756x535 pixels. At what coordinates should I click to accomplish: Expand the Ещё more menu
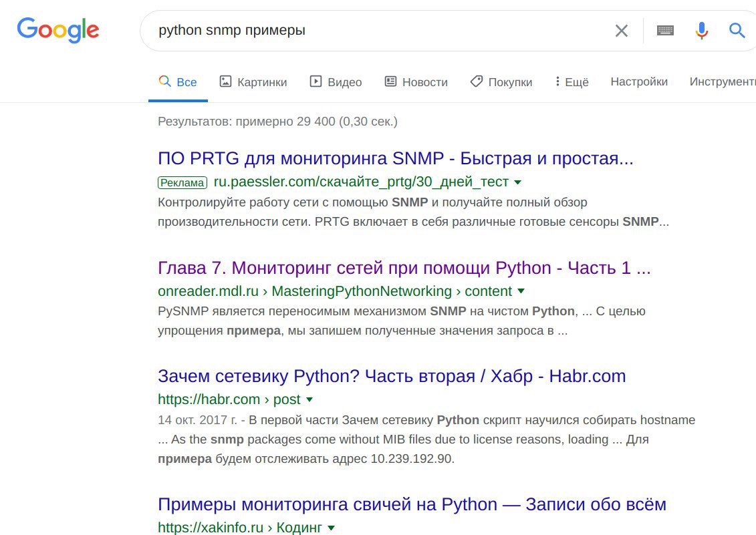572,82
